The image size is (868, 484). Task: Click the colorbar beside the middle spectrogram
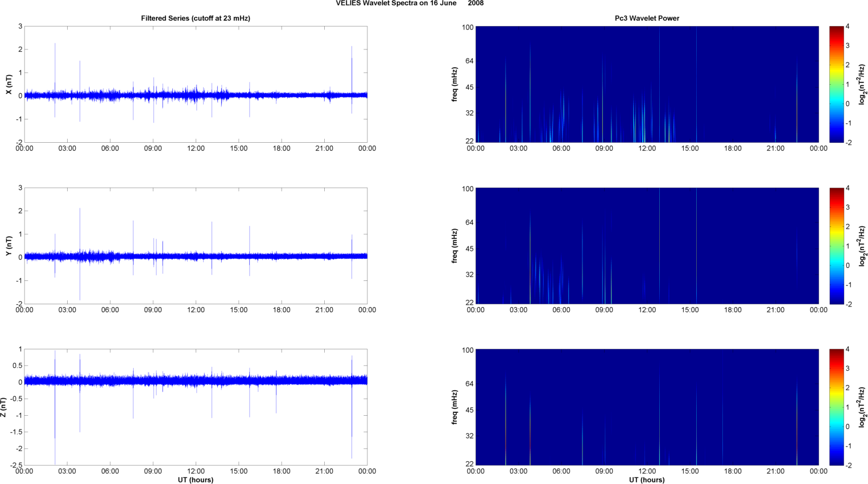[836, 246]
